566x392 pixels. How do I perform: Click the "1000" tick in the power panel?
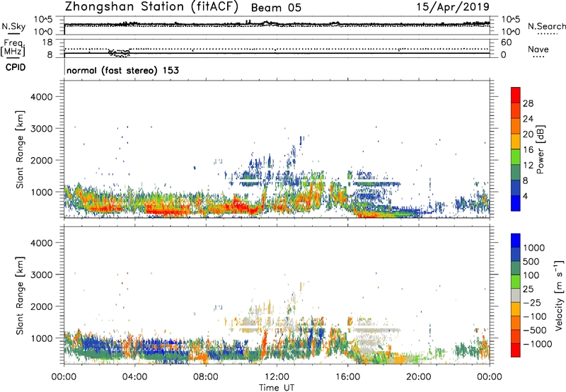coord(42,192)
